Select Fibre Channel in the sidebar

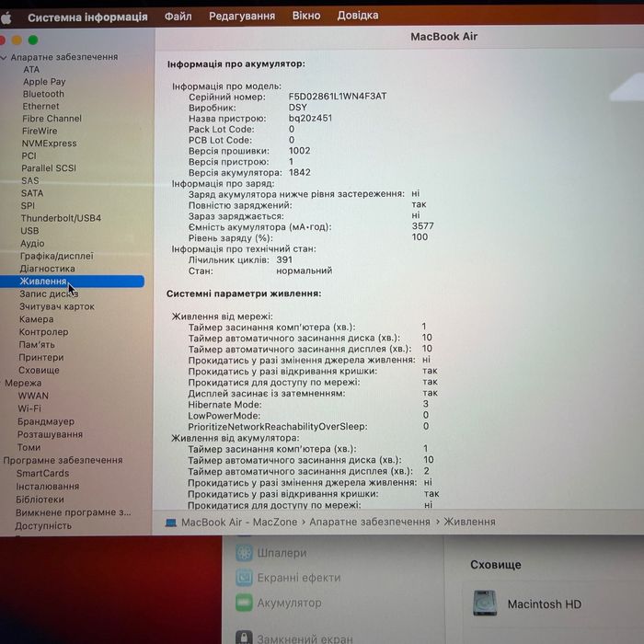coord(52,119)
